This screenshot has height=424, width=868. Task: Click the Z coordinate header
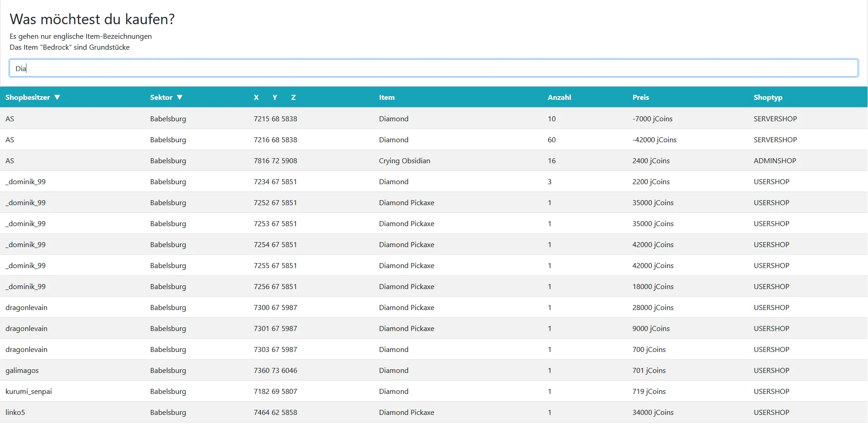tap(294, 97)
